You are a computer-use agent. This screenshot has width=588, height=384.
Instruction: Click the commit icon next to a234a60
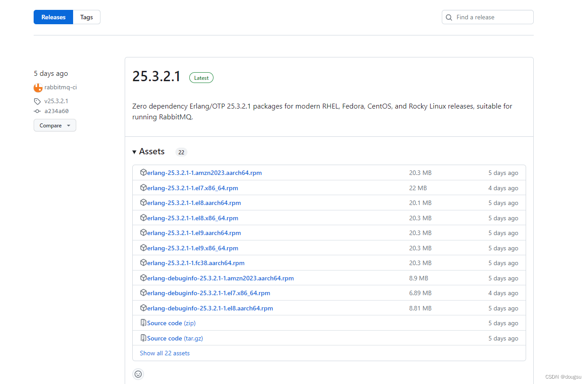(x=37, y=111)
